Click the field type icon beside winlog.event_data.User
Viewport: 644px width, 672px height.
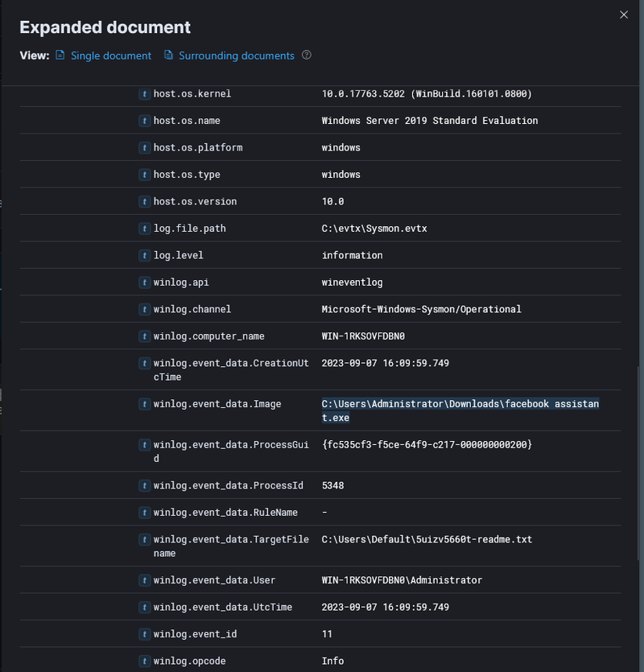coord(144,579)
